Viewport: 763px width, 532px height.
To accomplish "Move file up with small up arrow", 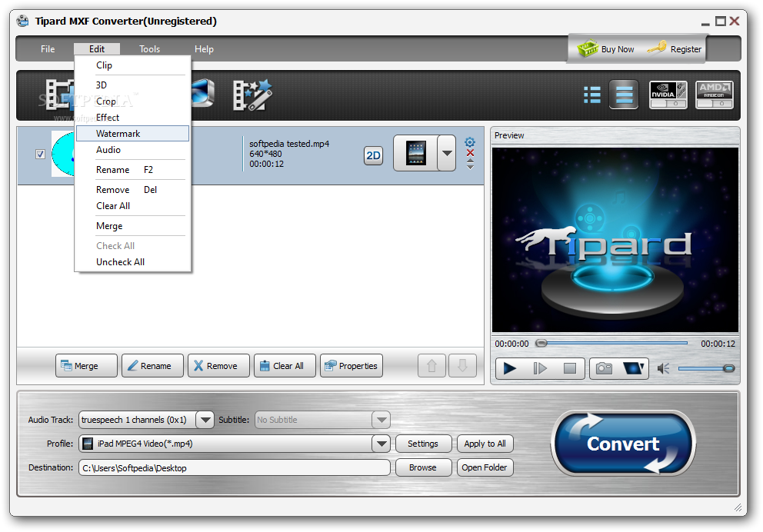I will click(x=470, y=161).
